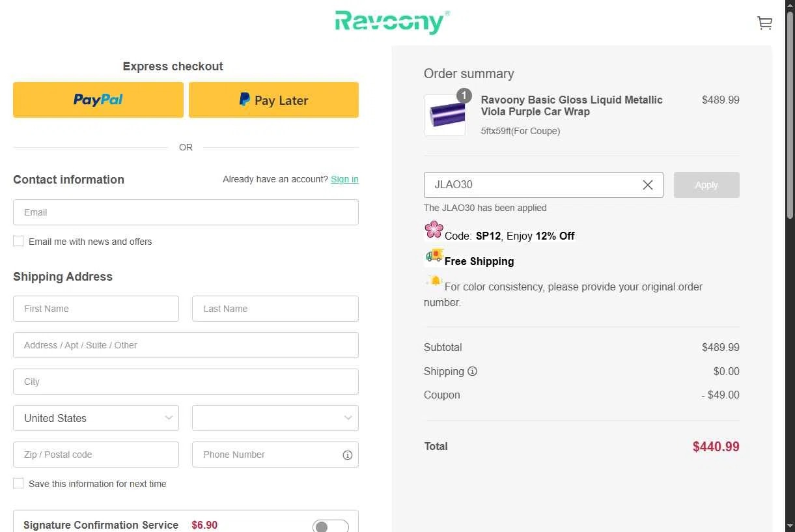The image size is (795, 532).
Task: Click the coupon code input field
Action: pyautogui.click(x=544, y=185)
